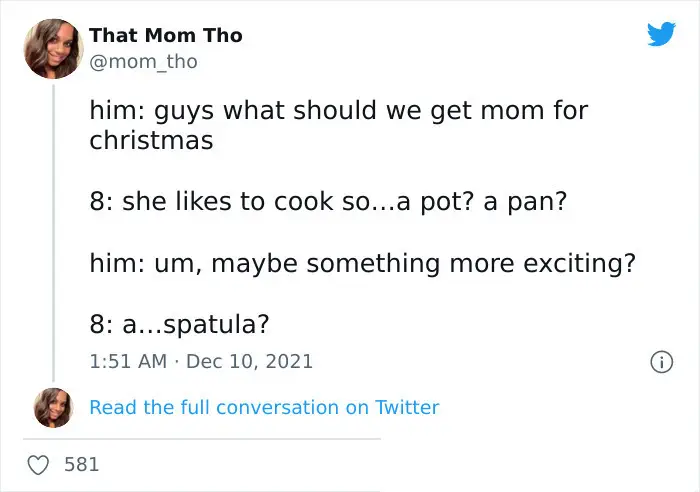Click the Twitter bird logo
Screen dimensions: 700x492
click(661, 33)
